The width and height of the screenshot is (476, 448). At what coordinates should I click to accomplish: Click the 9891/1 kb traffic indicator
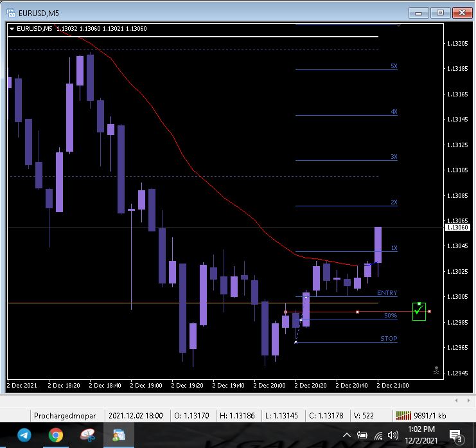click(x=430, y=415)
